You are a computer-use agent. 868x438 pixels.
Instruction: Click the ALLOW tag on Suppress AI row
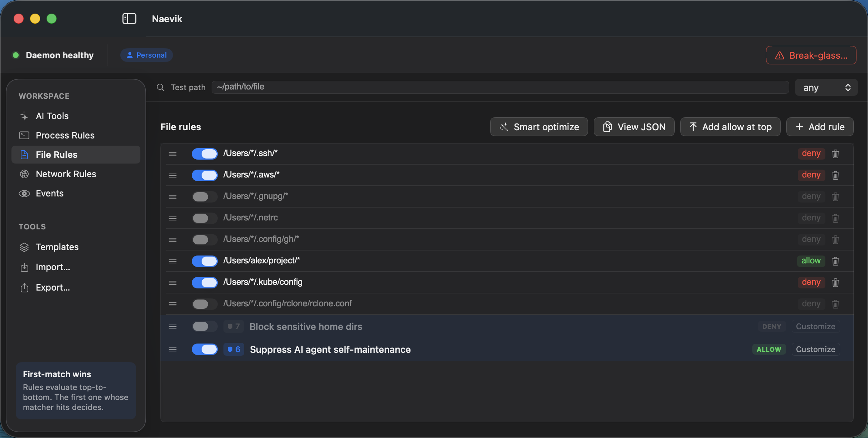point(769,349)
